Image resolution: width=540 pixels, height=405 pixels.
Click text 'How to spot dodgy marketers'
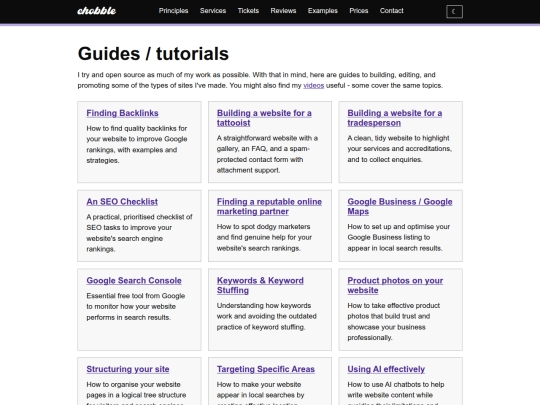click(x=264, y=237)
